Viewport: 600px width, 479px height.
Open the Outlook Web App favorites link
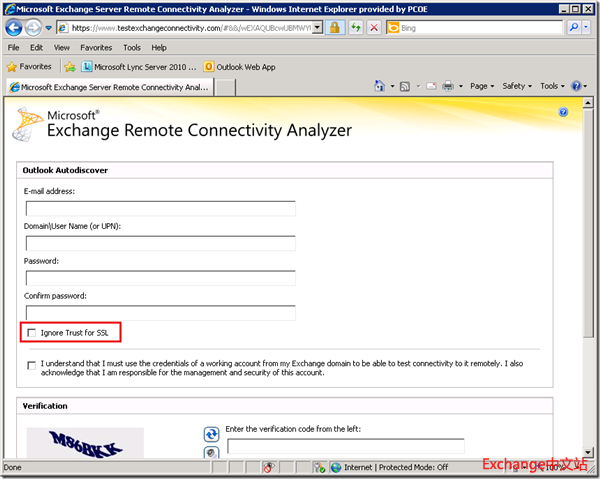click(x=239, y=67)
